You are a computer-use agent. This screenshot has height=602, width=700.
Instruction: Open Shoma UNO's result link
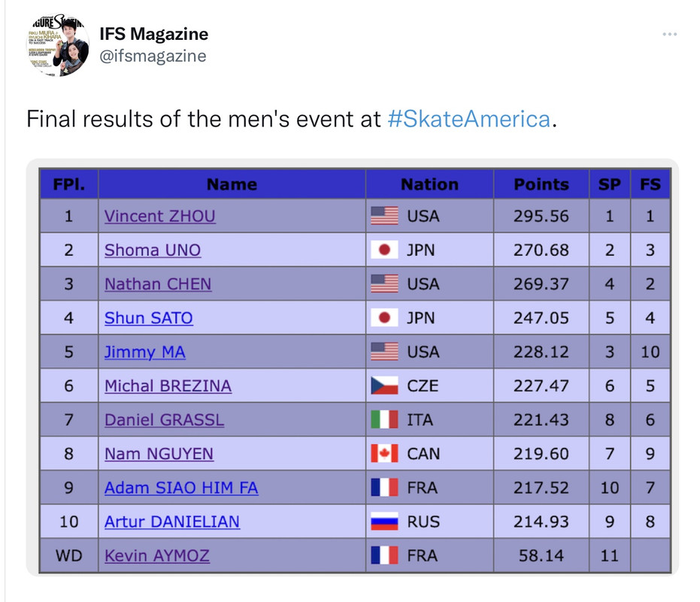pos(153,251)
